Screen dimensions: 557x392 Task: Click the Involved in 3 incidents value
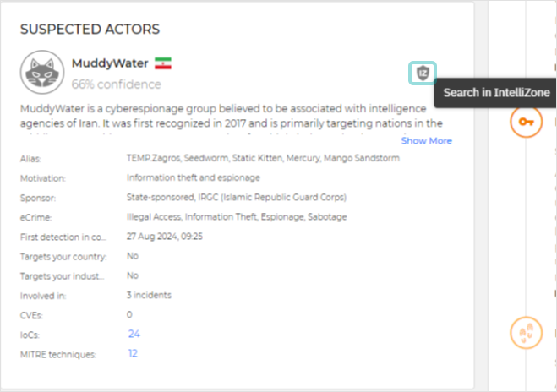pos(149,295)
